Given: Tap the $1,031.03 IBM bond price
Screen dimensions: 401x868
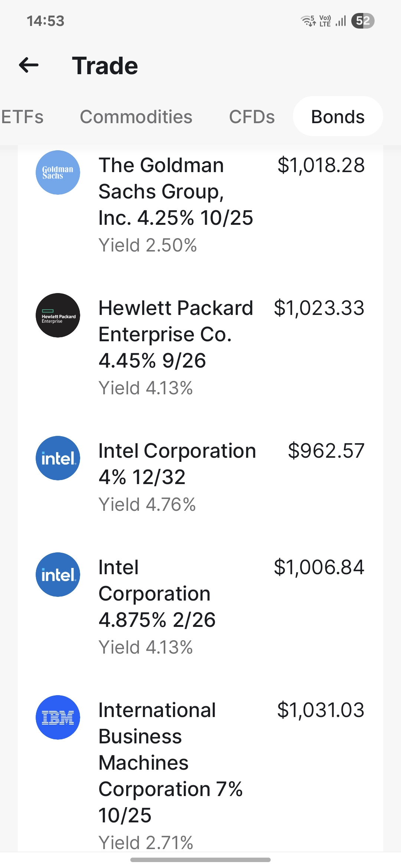Looking at the screenshot, I should (321, 710).
